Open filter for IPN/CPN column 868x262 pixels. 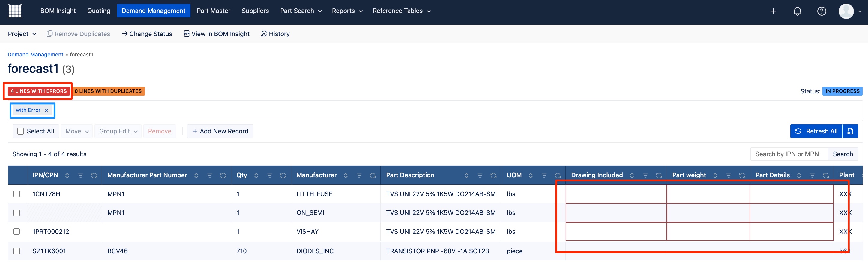point(81,175)
